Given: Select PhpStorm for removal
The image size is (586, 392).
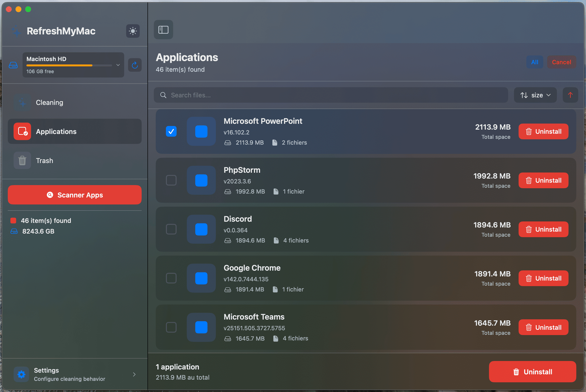Looking at the screenshot, I should pos(171,180).
